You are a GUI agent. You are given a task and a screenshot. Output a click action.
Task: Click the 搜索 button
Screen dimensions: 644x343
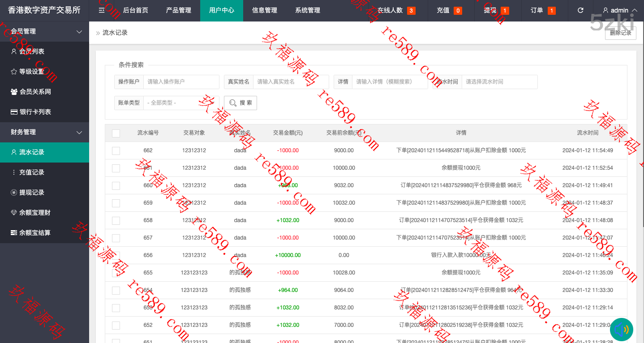(x=240, y=103)
